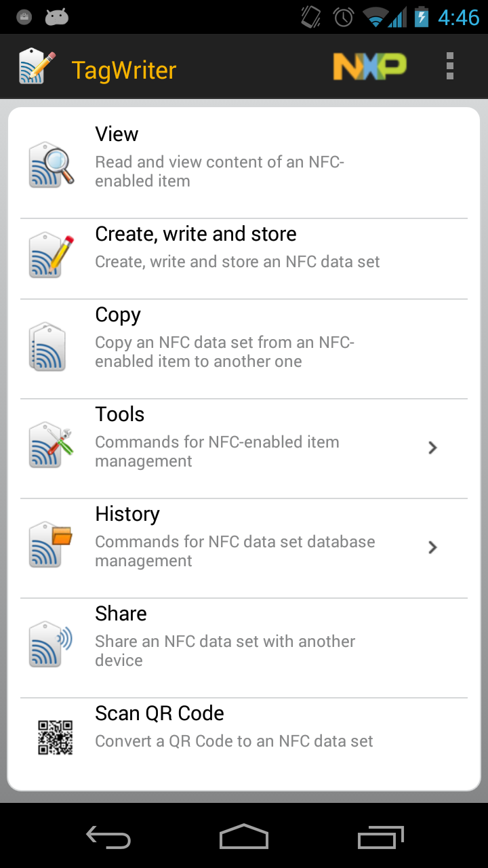The image size is (488, 868).
Task: Select the "Create, write and store" title
Action: click(x=196, y=234)
